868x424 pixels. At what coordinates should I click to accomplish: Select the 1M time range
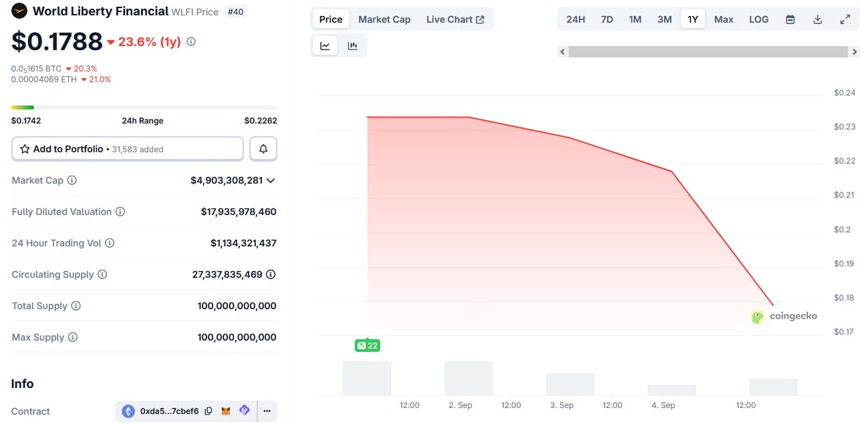pos(635,19)
